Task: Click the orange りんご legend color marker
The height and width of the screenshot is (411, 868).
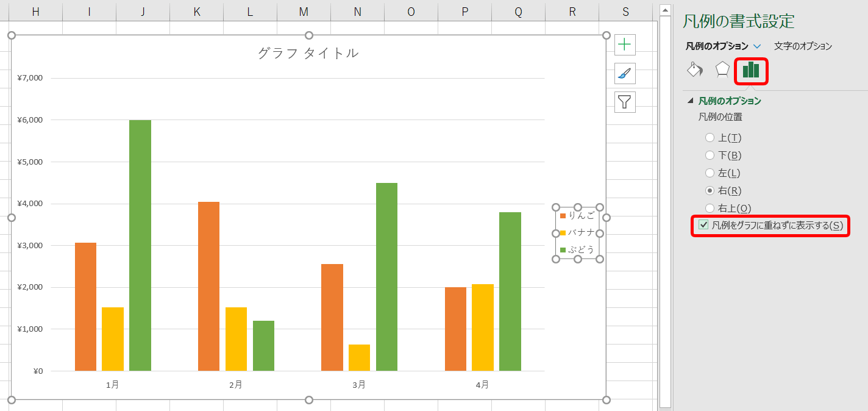Action: click(563, 216)
